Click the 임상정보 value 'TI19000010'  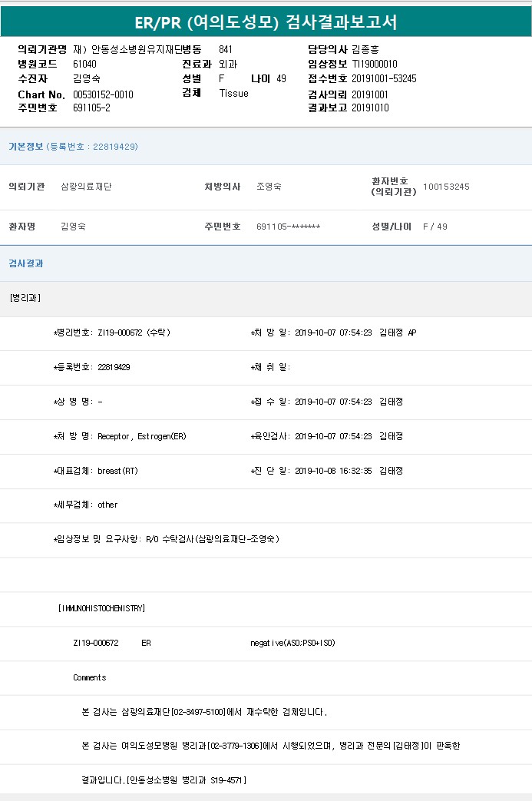(375, 64)
